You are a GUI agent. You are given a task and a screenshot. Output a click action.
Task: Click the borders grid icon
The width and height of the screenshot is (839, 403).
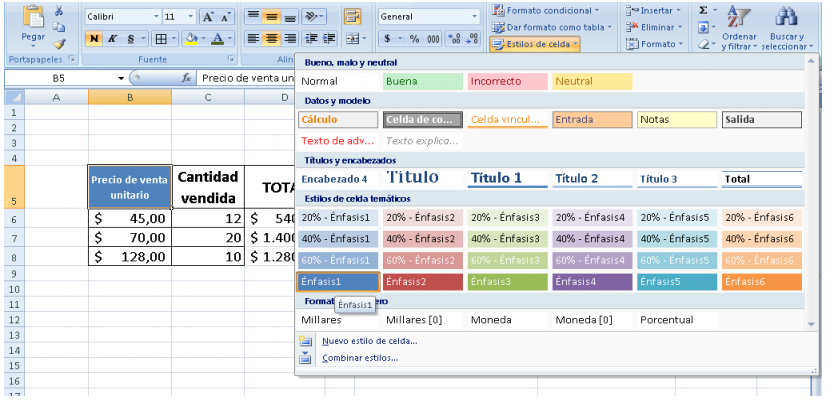point(161,39)
